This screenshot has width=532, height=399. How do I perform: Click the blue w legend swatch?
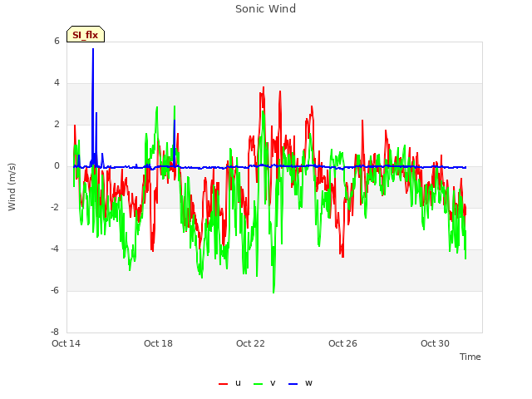click(x=293, y=384)
